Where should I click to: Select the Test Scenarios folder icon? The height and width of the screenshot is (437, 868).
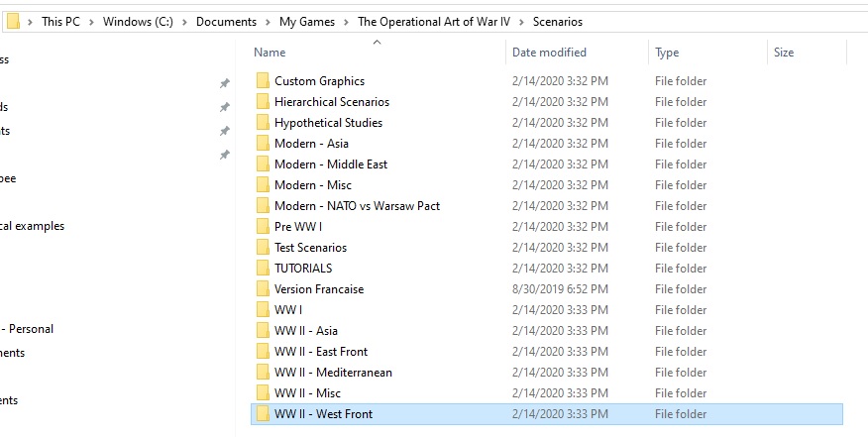[x=263, y=248]
